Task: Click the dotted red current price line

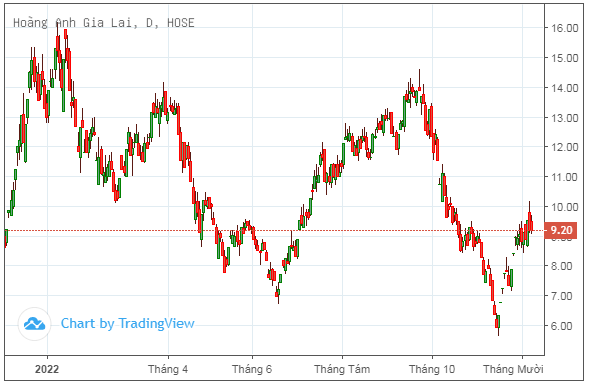Action: coord(275,230)
